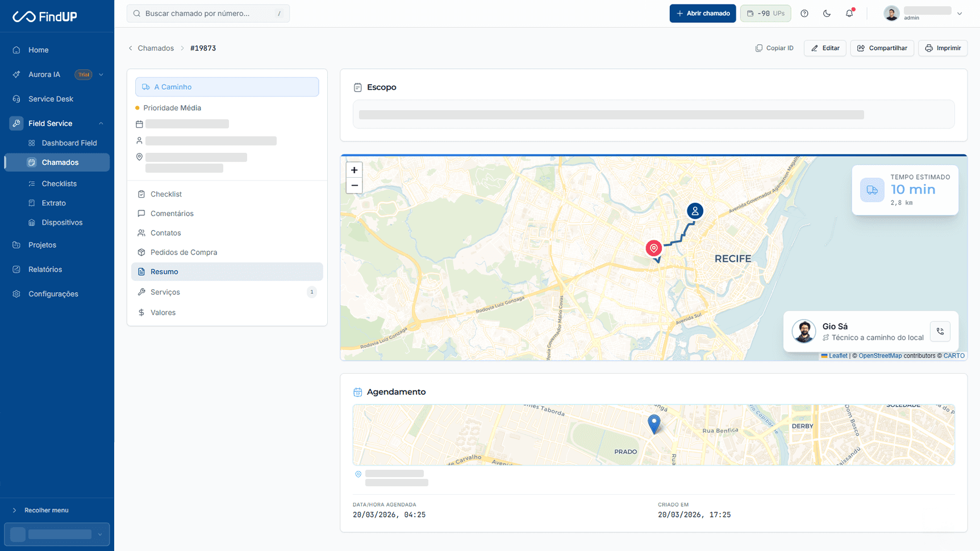This screenshot has height=551, width=980.
Task: Open the workspace selector dropdown at sidebar bottom
Action: 57,534
